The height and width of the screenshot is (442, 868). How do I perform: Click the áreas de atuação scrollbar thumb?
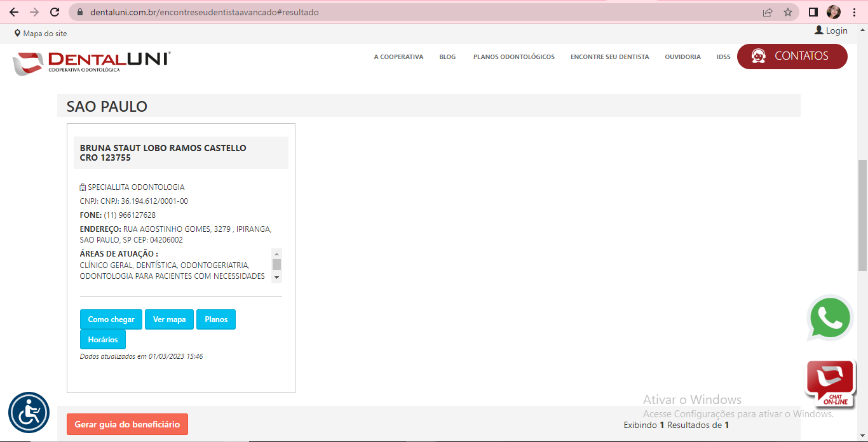[276, 265]
